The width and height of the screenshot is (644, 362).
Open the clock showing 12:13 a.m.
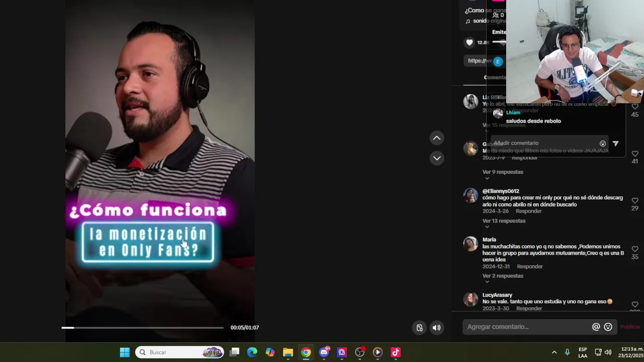pos(632,352)
